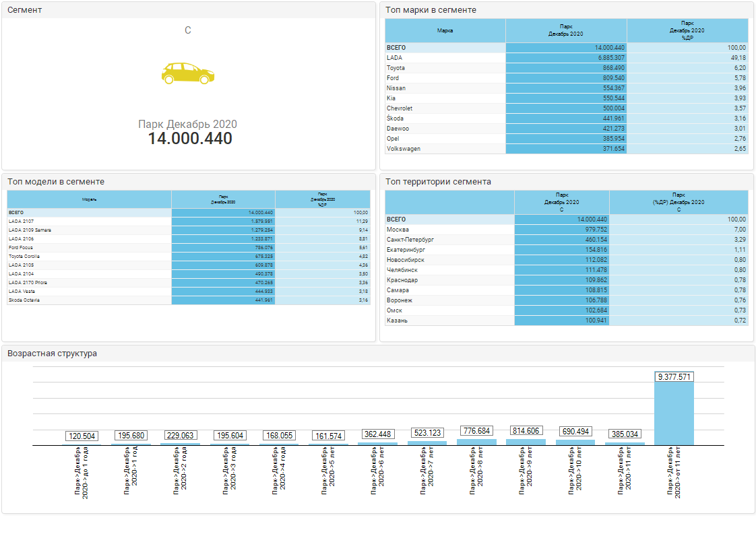Viewport: 756px width, 534px height.
Task: Click the 'Марка' column header
Action: pos(445,30)
